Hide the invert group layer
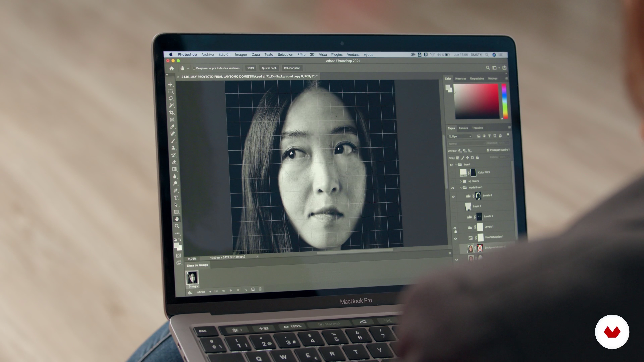Image resolution: width=644 pixels, height=362 pixels. click(451, 165)
